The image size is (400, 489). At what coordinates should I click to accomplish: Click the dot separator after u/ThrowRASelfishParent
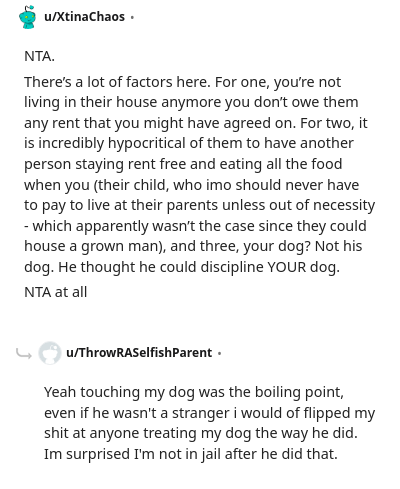(x=219, y=353)
